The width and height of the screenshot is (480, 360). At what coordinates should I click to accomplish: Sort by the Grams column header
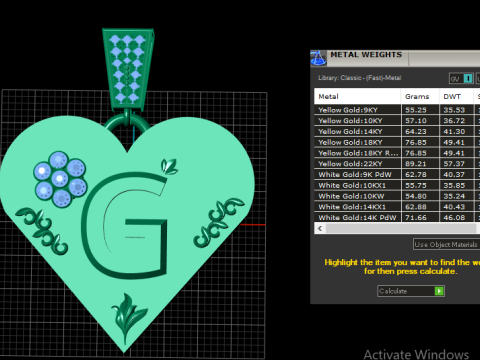pos(420,96)
